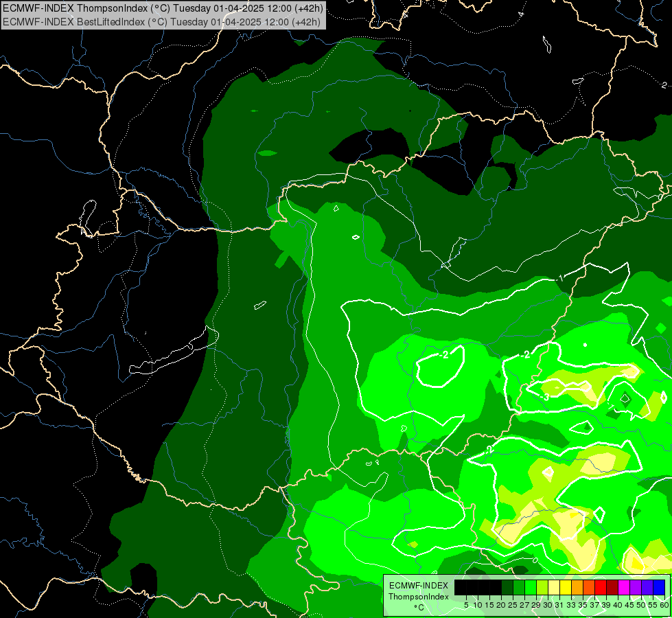The height and width of the screenshot is (618, 672).
Task: Click the legend title 'ECMWF-INDEX'
Action: (x=419, y=586)
